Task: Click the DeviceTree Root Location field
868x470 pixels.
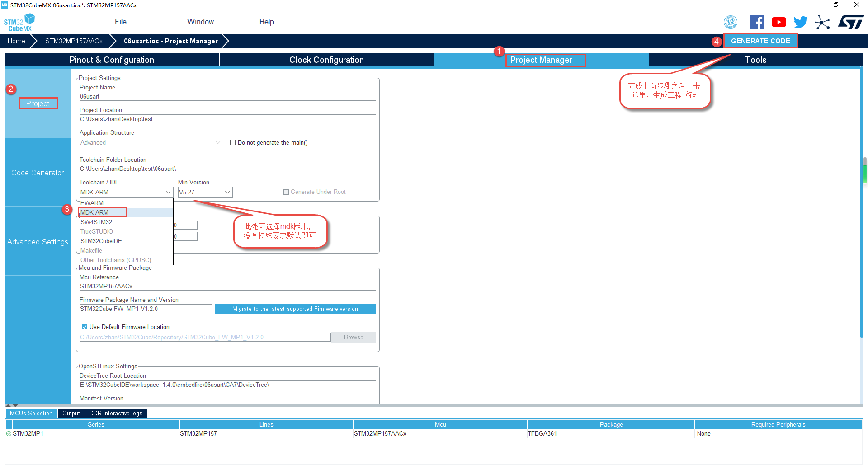Action: [227, 385]
